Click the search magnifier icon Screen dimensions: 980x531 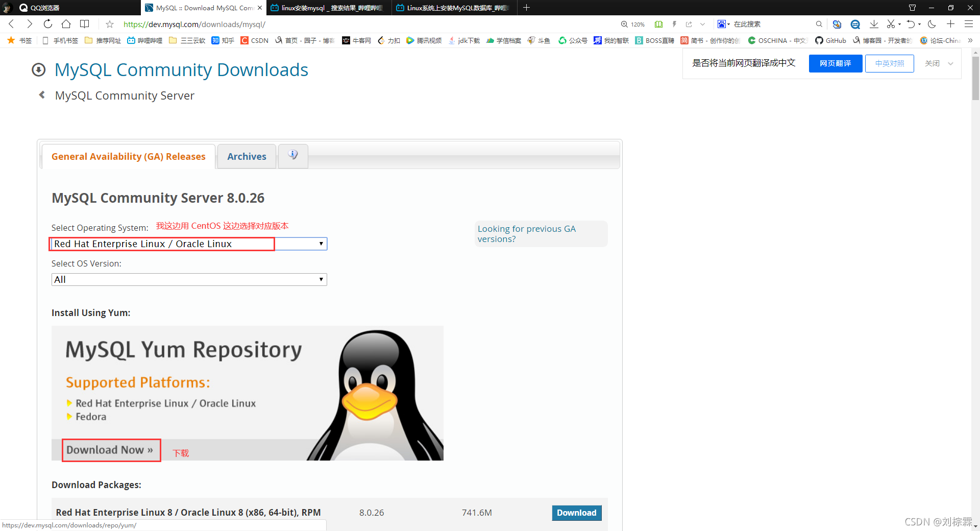point(819,24)
